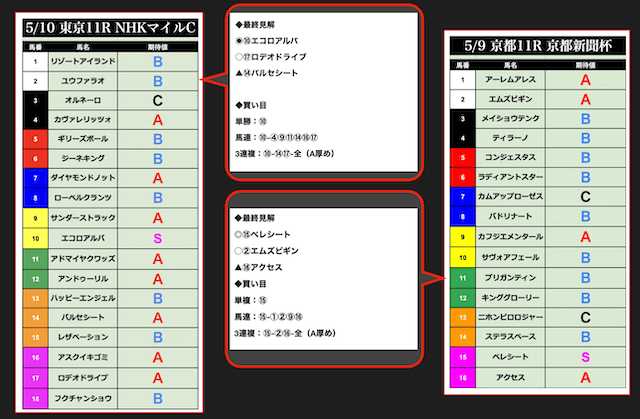Click the ローベルクランツ horse name cell
This screenshot has height=419, width=640.
click(x=83, y=198)
